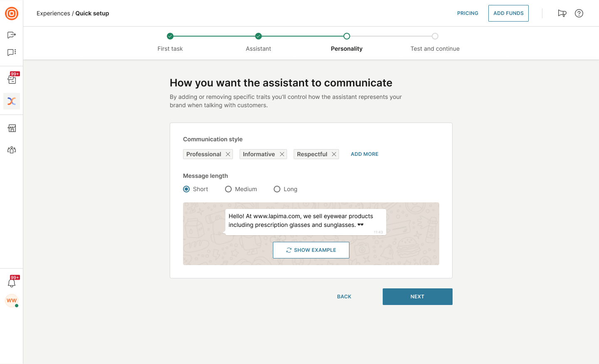The image size is (599, 364).
Task: Click ADD MORE communication styles
Action: [364, 154]
